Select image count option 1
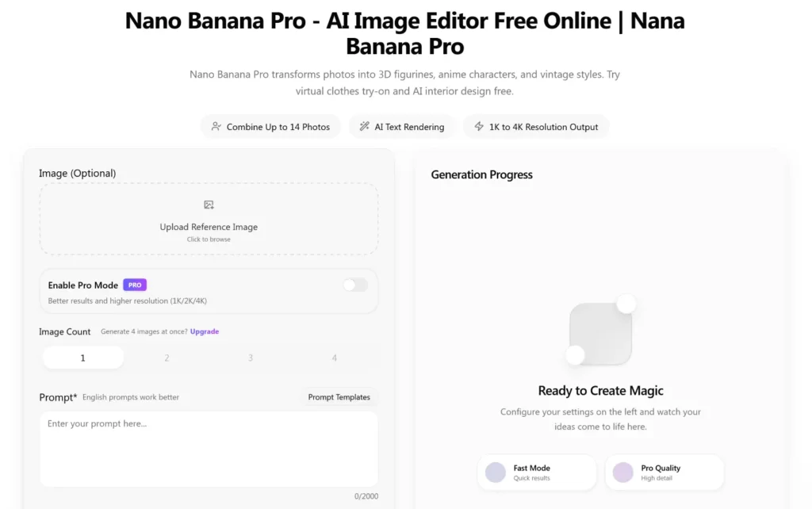The image size is (812, 509). (x=82, y=358)
